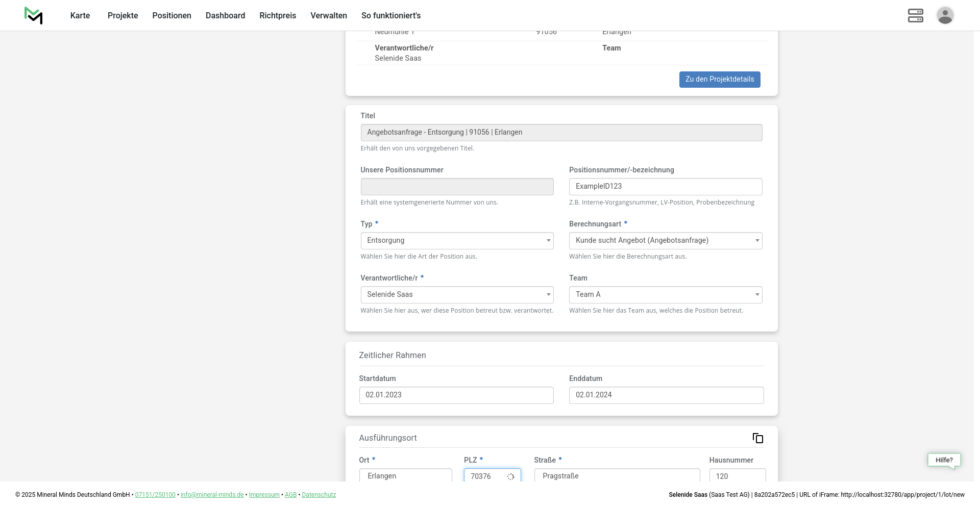Screen dimensions: 980x507
Task: Click the Zu den Projektdetails button
Action: (719, 80)
